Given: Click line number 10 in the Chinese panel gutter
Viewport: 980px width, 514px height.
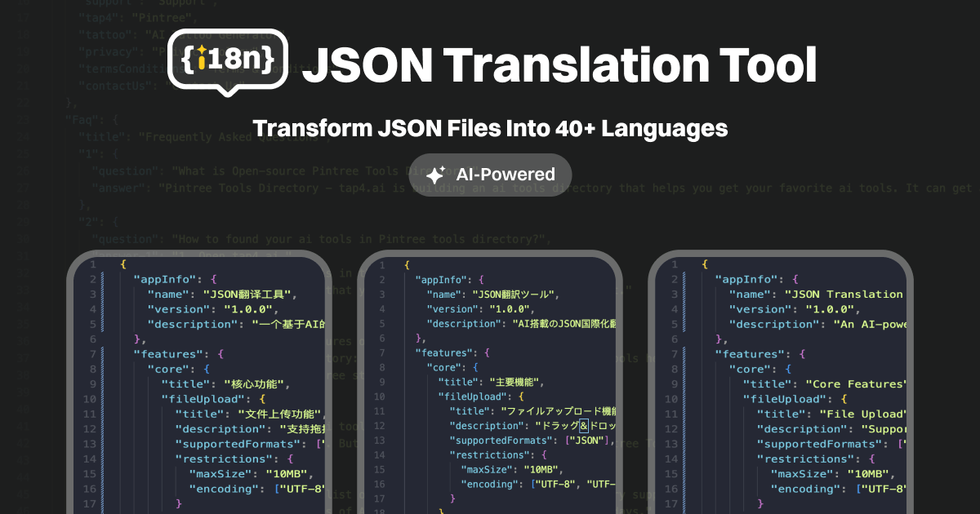Looking at the screenshot, I should pos(90,398).
